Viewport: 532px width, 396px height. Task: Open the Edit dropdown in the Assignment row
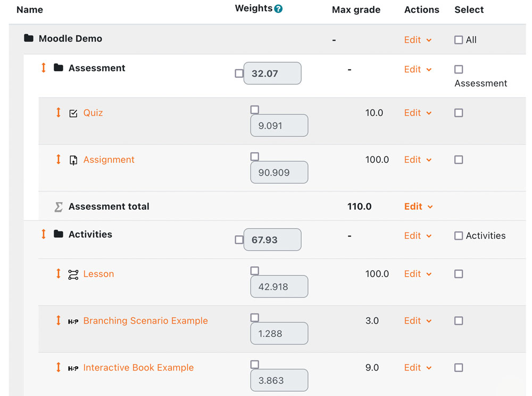coord(418,160)
